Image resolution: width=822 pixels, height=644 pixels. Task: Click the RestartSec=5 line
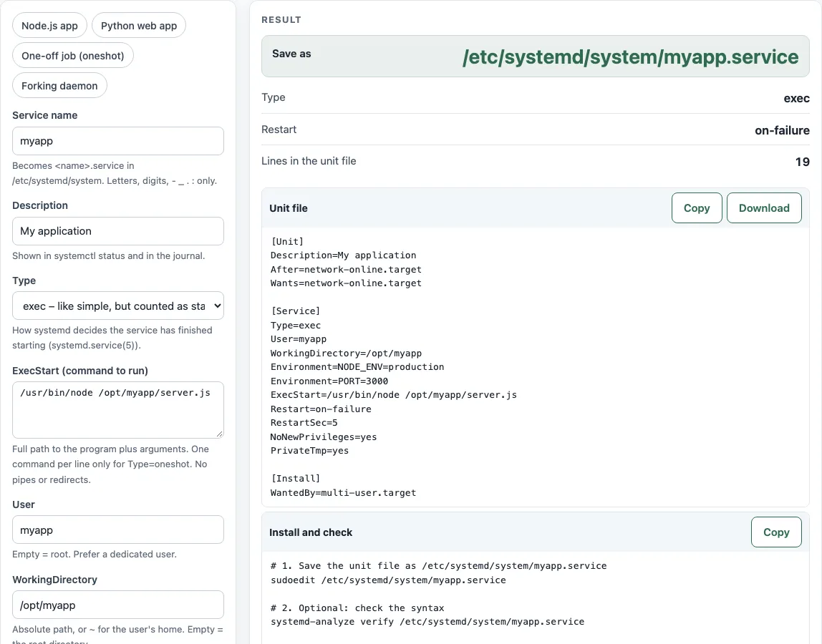point(304,422)
